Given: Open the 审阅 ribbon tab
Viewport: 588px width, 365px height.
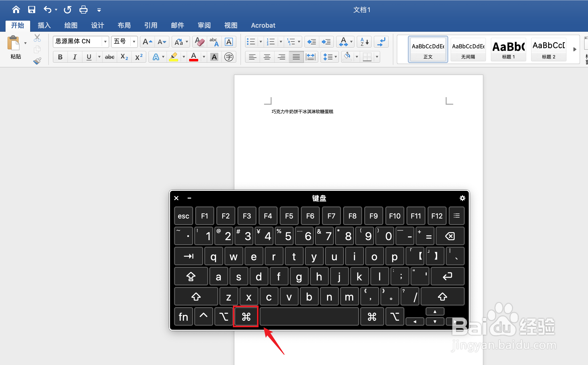Looking at the screenshot, I should [x=204, y=25].
